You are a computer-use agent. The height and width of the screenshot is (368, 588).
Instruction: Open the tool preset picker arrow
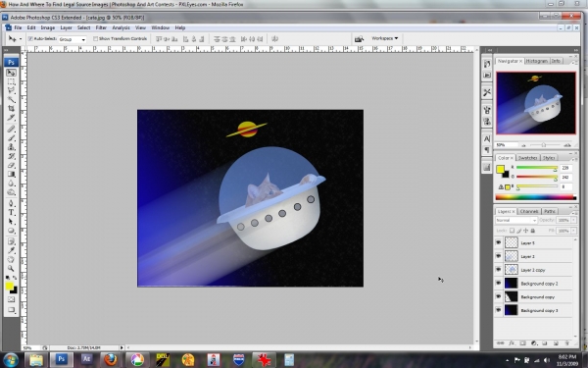[x=21, y=38]
